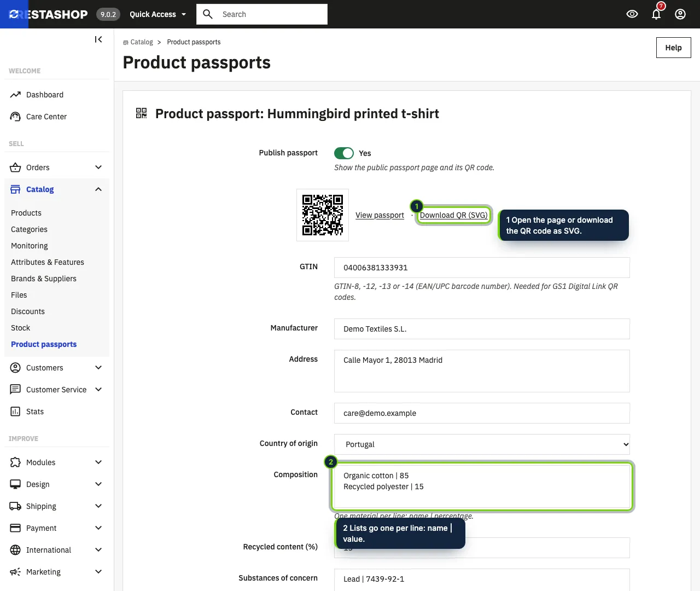Screen dimensions: 700x591
Task: Open Attributes & Features menu item
Action: 48,262
